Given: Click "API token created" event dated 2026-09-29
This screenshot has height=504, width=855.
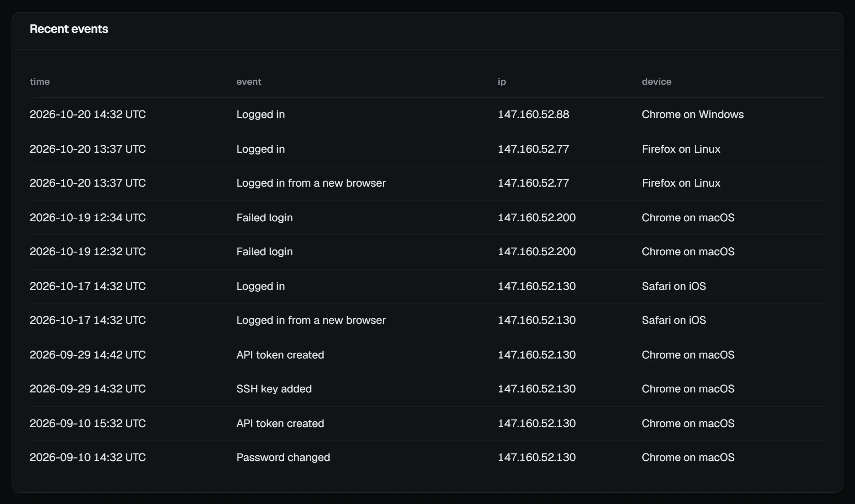Looking at the screenshot, I should [280, 355].
